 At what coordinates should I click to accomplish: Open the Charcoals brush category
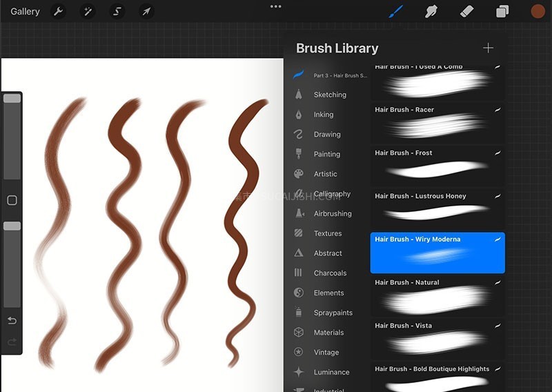pos(330,273)
